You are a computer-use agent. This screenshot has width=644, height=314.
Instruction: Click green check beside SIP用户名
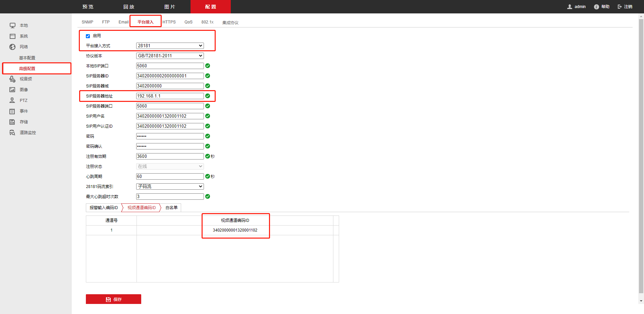click(208, 116)
